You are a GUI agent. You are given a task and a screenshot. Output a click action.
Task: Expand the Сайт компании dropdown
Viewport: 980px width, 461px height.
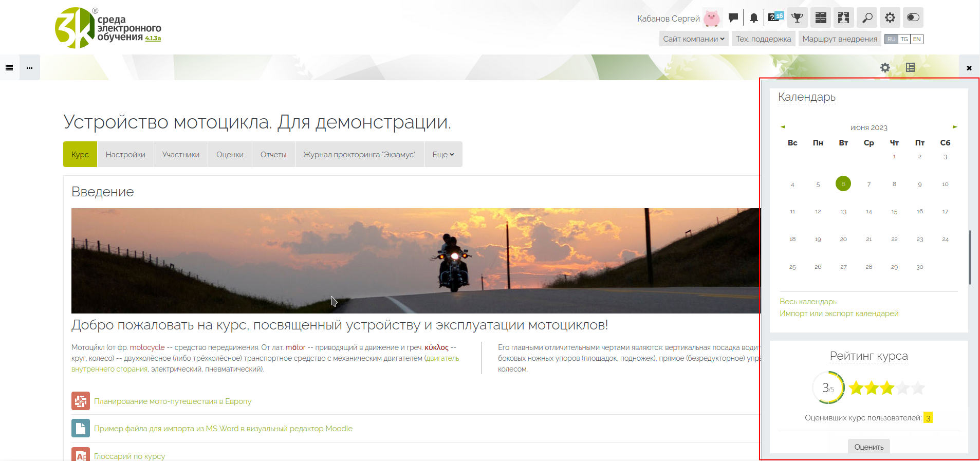click(694, 39)
